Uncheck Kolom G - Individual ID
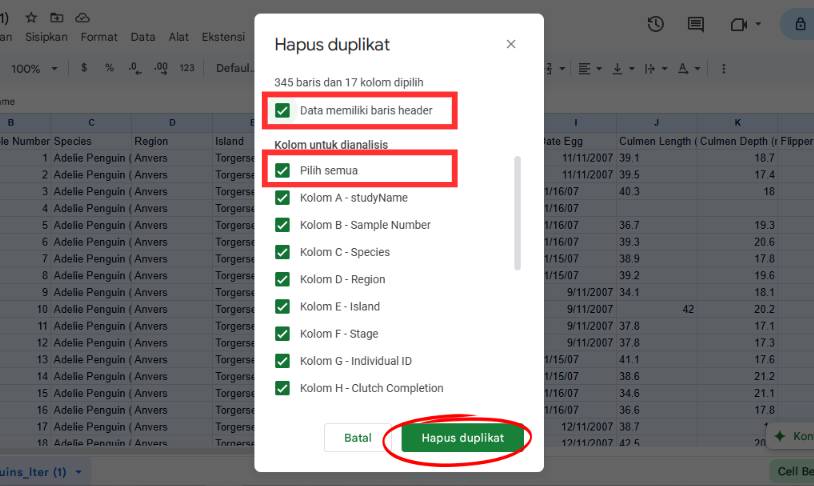Viewport: 814px width, 486px height. (282, 361)
